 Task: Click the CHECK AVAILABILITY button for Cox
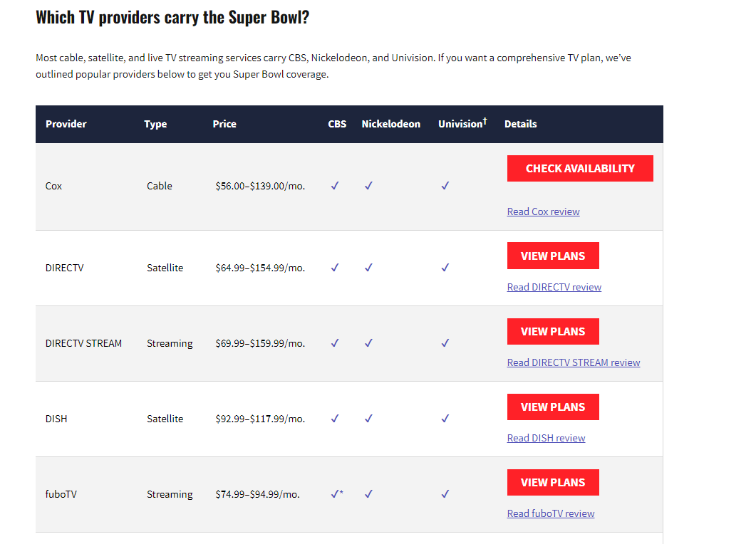tap(580, 168)
